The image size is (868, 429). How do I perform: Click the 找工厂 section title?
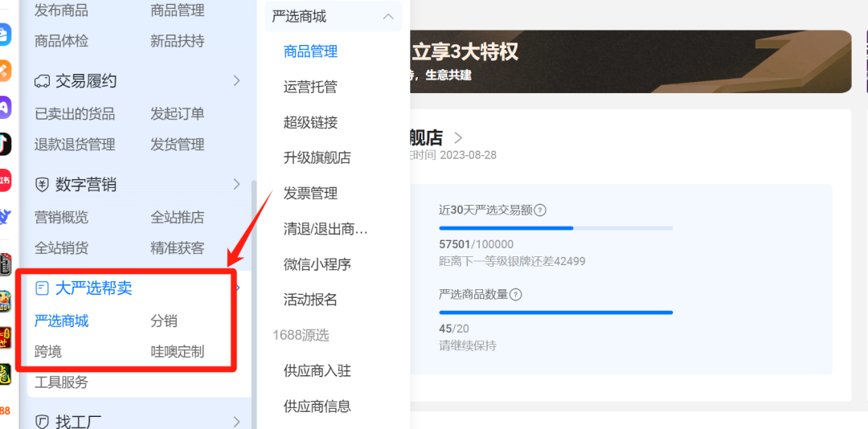click(x=78, y=423)
